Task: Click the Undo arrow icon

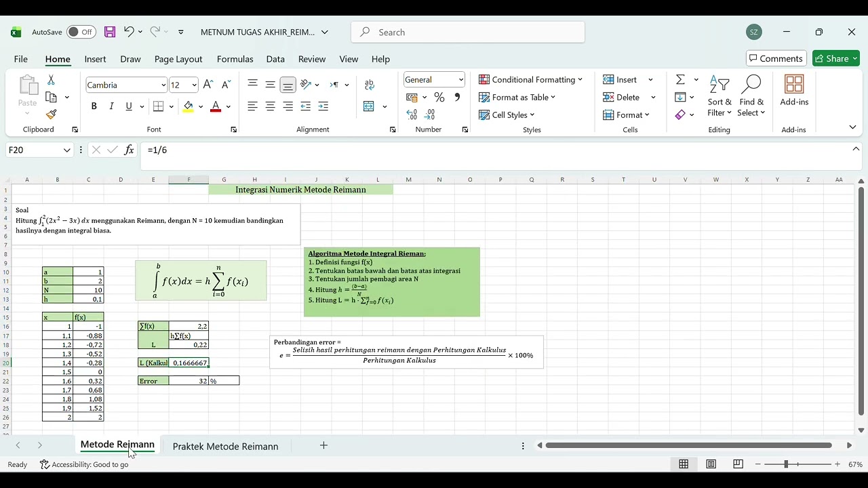Action: point(129,32)
